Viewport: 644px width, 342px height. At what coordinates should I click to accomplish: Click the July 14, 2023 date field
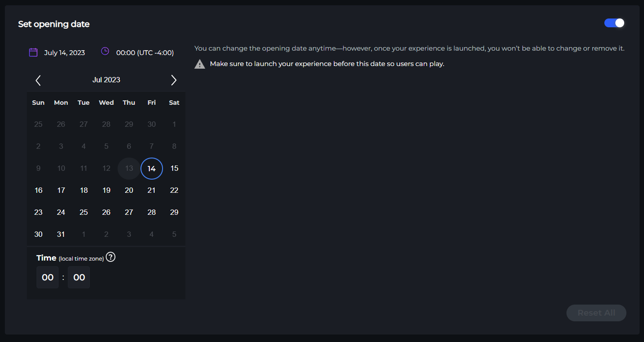64,53
